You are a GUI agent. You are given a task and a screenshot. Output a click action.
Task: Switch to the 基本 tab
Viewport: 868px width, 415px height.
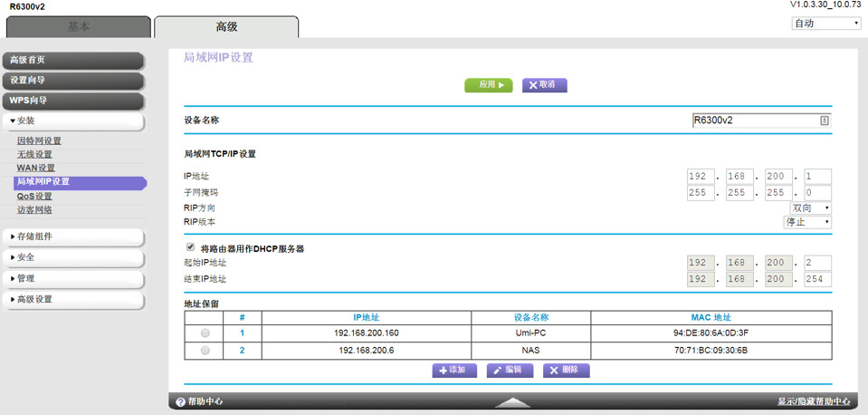point(79,27)
